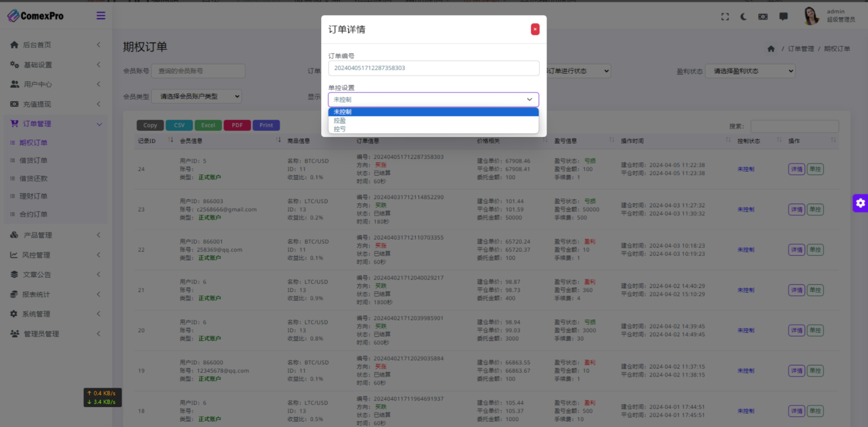This screenshot has height=427, width=868.
Task: Click the banknote icon in top header
Action: 763,17
